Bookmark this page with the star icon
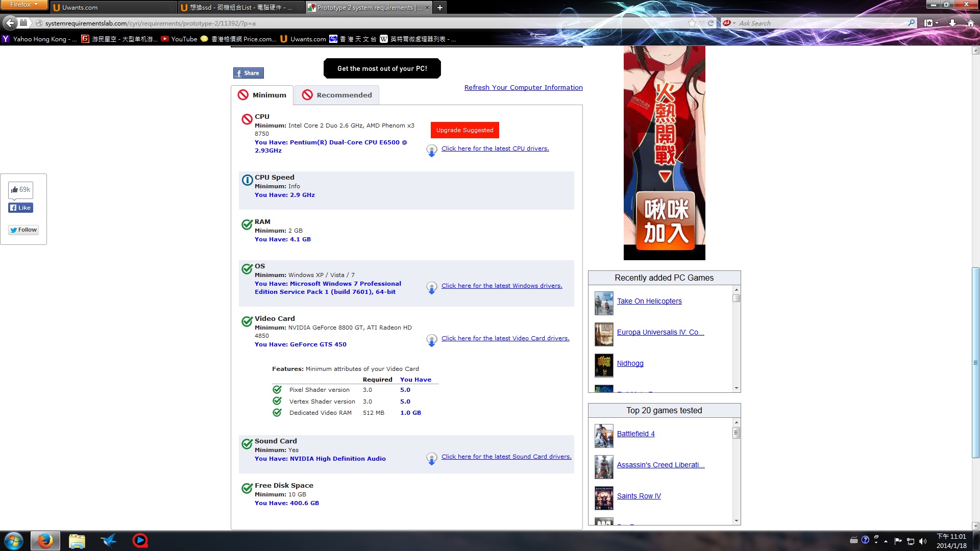 click(x=692, y=23)
